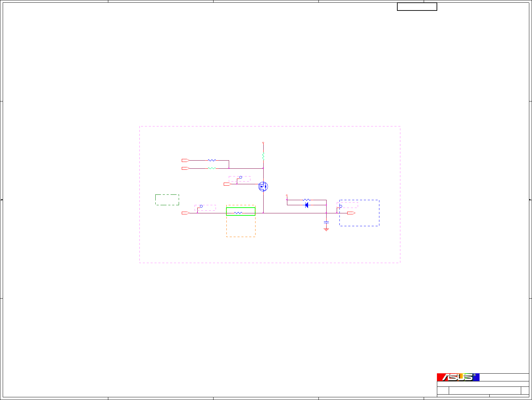Click the power pin above the vertical resistor
This screenshot has width=532, height=400.
pos(263,143)
